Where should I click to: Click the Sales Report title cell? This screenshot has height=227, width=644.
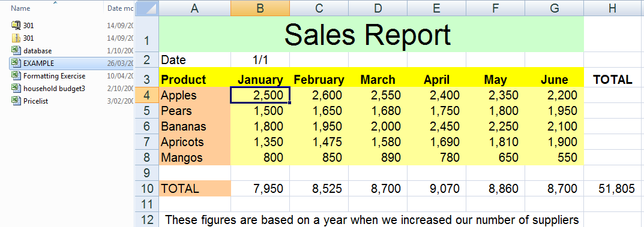(371, 34)
